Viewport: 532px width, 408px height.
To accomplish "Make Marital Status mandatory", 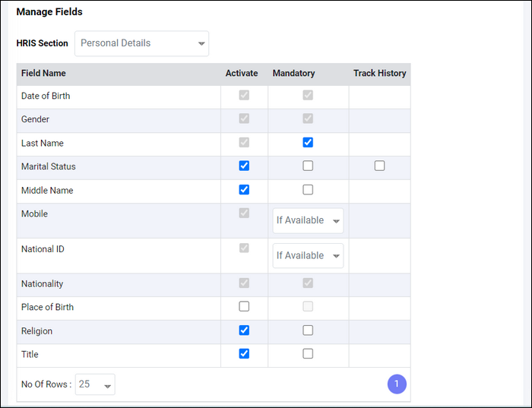I will pos(308,166).
